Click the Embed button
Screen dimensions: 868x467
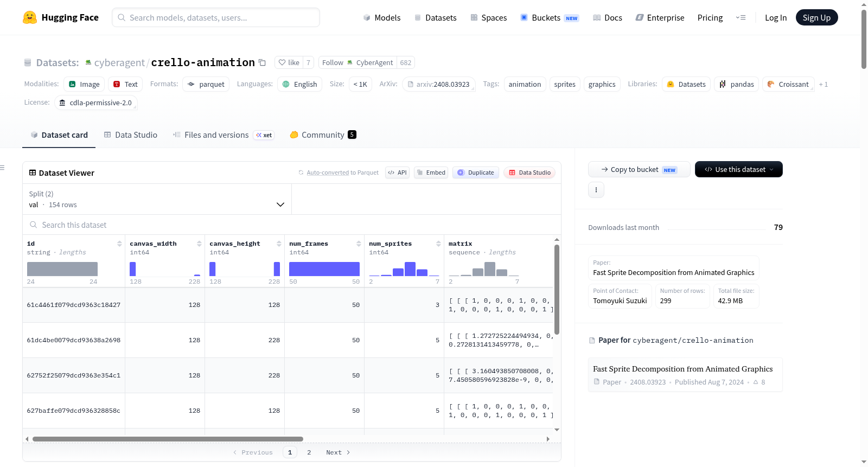431,172
